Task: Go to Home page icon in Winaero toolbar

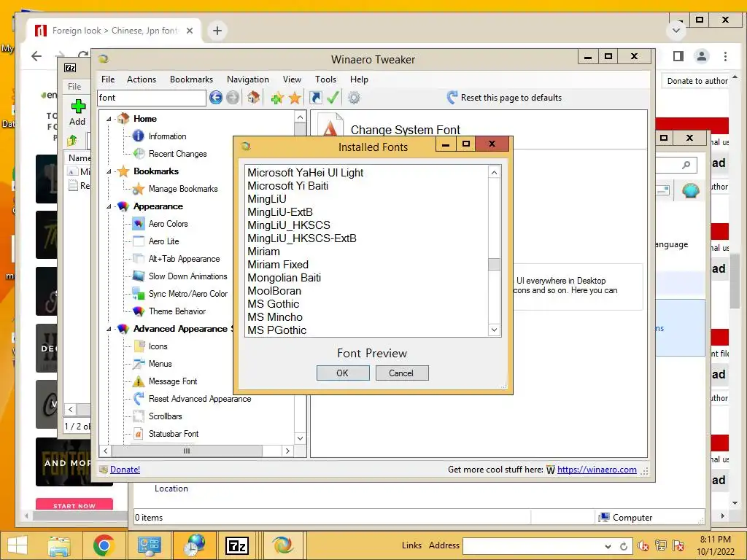Action: [253, 98]
